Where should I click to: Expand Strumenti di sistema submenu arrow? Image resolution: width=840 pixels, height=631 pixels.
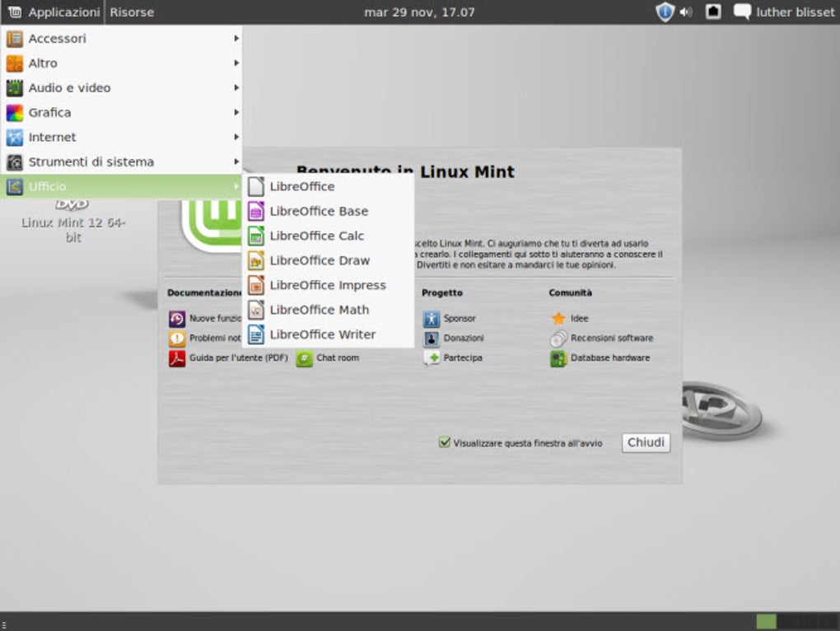(x=236, y=161)
